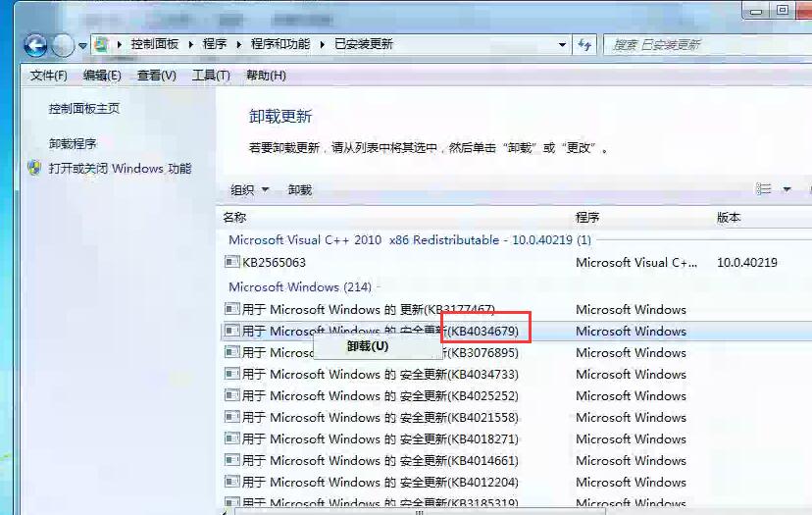Expand arrow after 控制面板 breadcrumb
Image resolution: width=812 pixels, height=515 pixels.
[x=190, y=45]
